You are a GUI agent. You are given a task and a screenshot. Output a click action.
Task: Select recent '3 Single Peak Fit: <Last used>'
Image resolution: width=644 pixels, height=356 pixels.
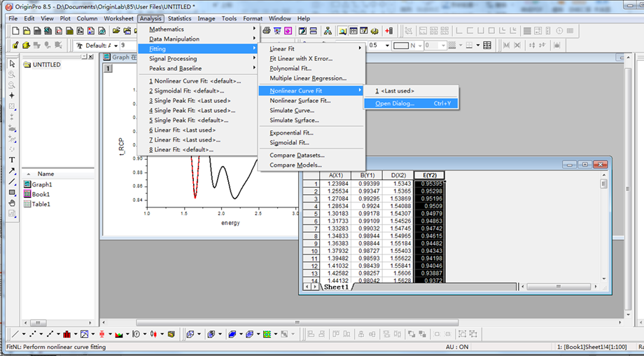[x=197, y=101]
